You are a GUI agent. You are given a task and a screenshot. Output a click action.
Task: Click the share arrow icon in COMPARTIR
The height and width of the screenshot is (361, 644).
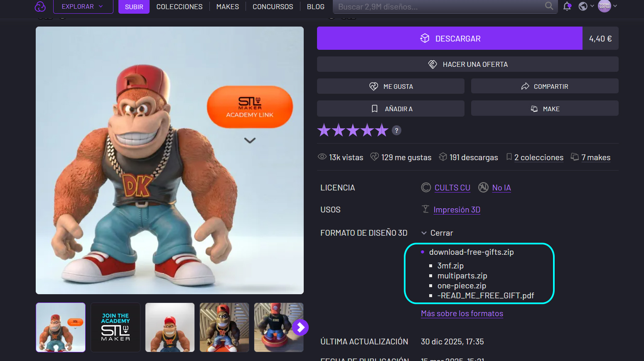pos(525,86)
